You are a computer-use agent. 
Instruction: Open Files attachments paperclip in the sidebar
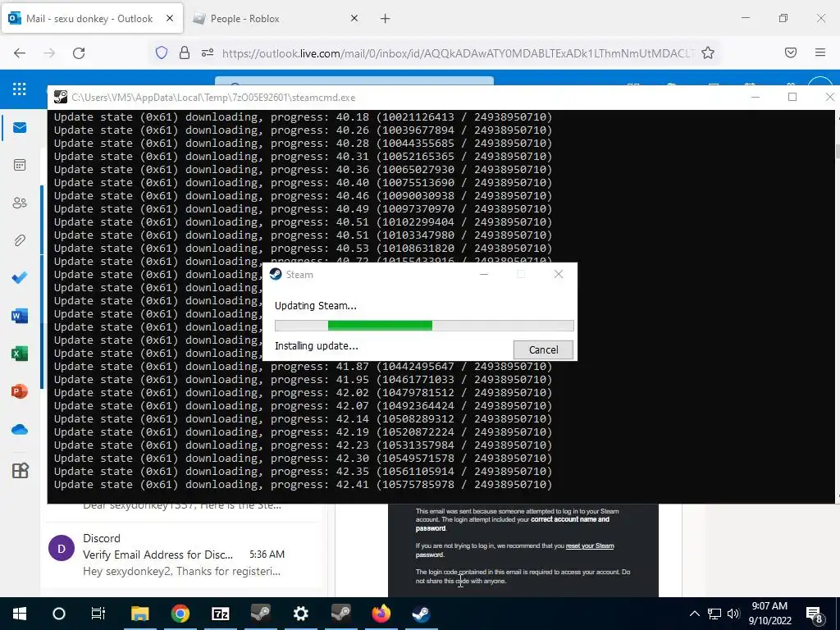20,240
